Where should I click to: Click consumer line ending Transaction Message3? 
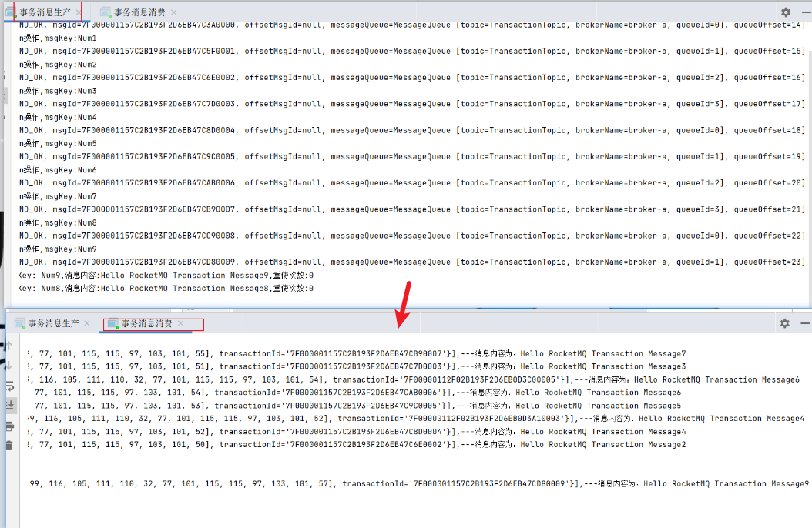356,366
